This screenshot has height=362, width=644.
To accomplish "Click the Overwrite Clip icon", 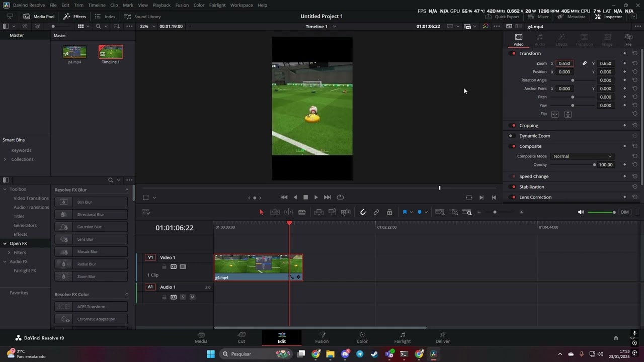I will point(332,212).
